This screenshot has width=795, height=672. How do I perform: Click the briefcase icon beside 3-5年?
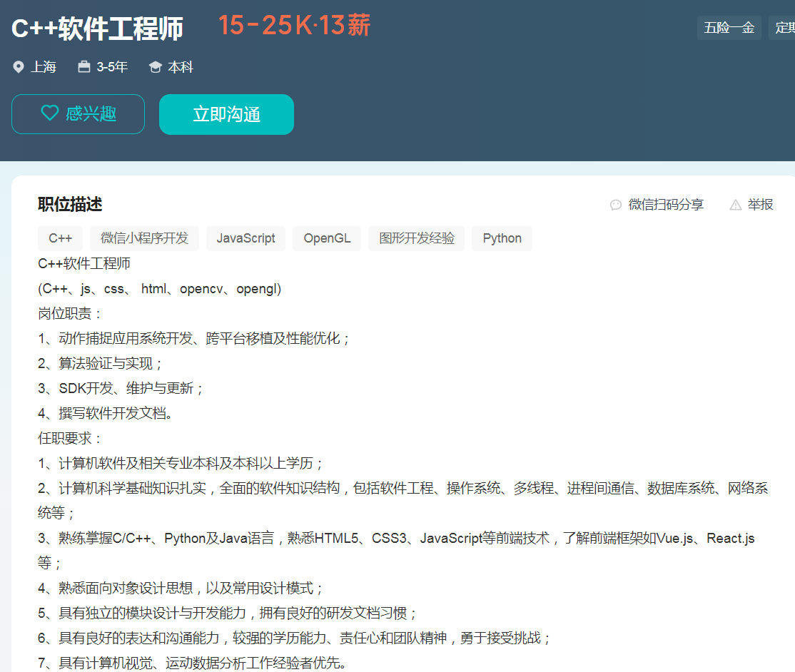coord(84,66)
